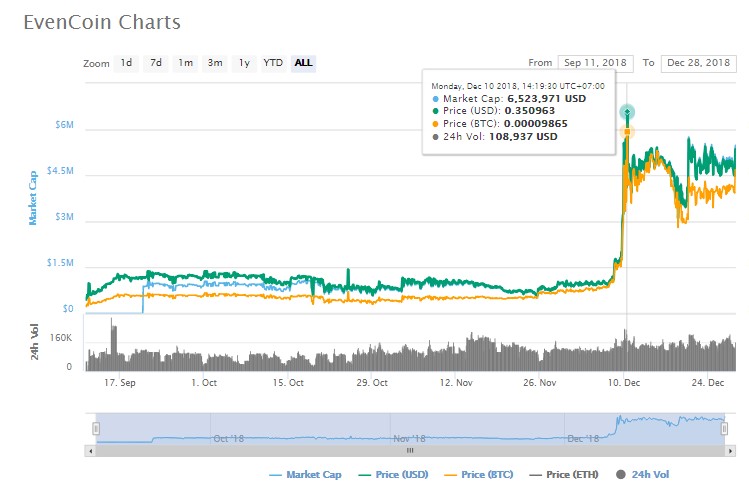Click the navigator scroll left arrow
Viewport: 749px width, 496px height.
tap(90, 451)
